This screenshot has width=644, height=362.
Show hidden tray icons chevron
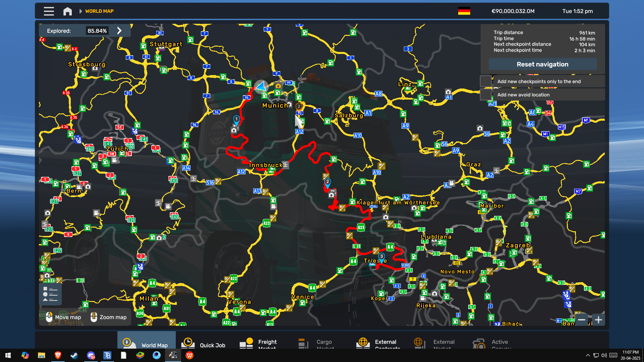[588, 355]
